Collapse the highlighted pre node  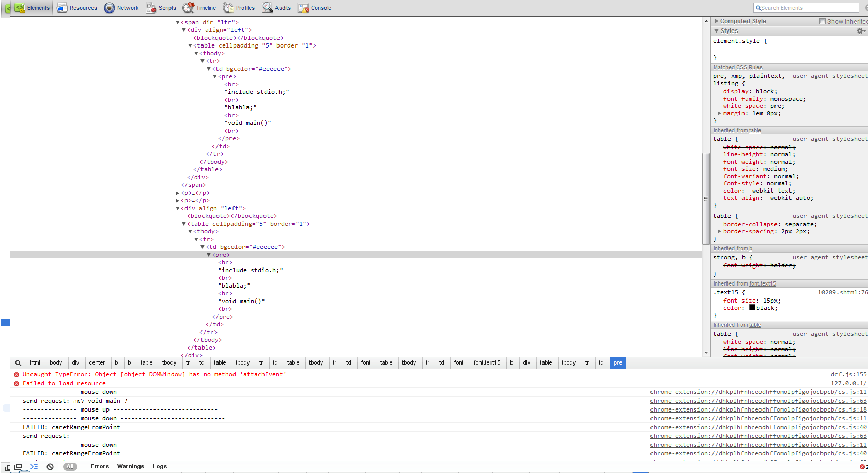[209, 255]
